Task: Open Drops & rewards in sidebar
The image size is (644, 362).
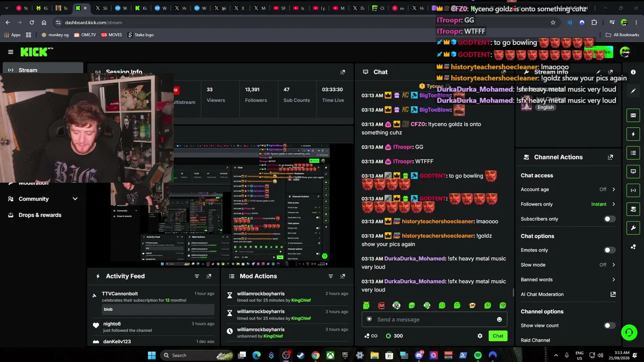Action: [x=43, y=215]
